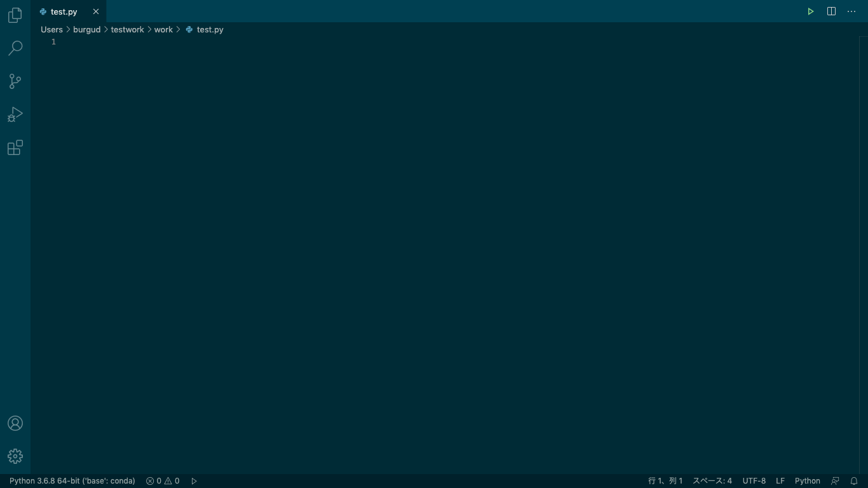Screen dimensions: 868x488
Task: Open the Accounts menu icon
Action: click(15, 423)
